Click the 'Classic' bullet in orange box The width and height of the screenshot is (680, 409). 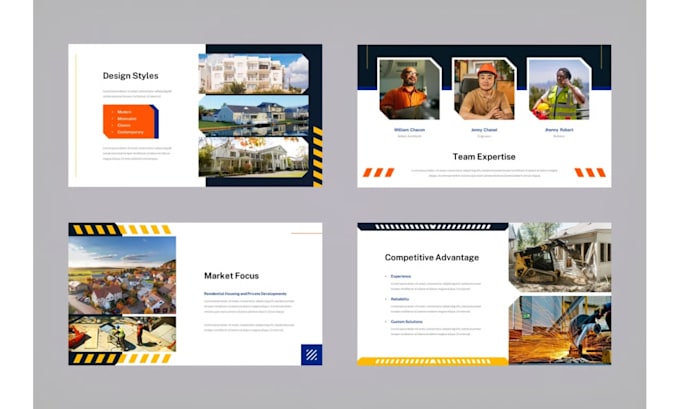[x=124, y=125]
